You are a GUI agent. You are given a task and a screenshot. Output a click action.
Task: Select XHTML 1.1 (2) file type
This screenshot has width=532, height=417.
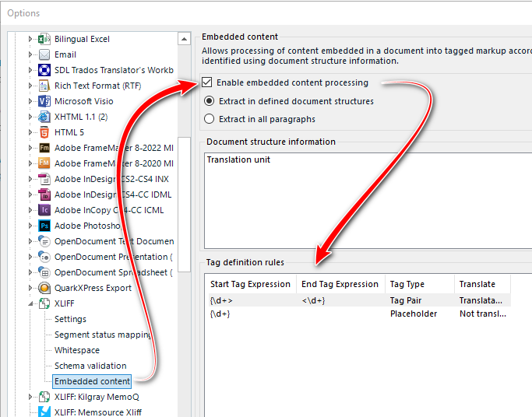click(81, 117)
